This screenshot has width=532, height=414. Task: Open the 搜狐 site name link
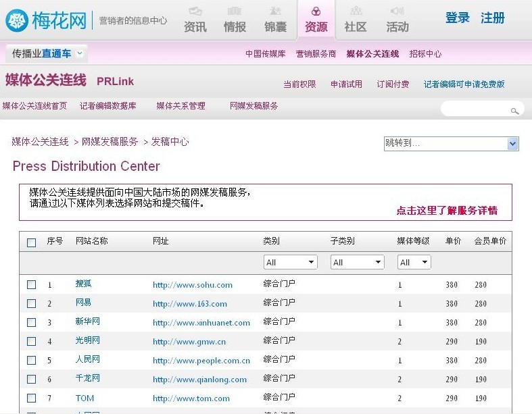(x=83, y=284)
